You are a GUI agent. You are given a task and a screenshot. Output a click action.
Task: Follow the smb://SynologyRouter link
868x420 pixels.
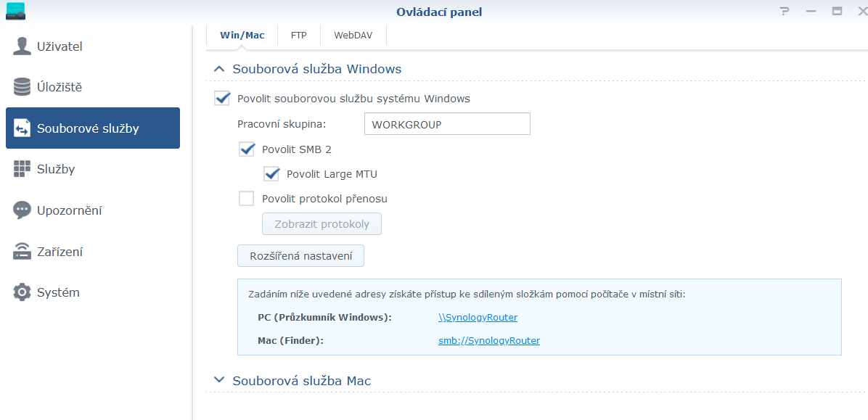(488, 339)
